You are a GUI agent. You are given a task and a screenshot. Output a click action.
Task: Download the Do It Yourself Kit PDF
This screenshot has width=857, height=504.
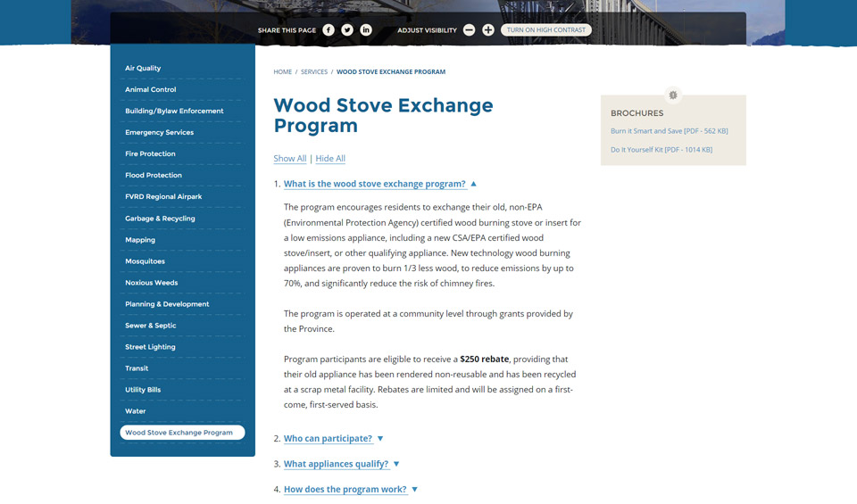(661, 150)
